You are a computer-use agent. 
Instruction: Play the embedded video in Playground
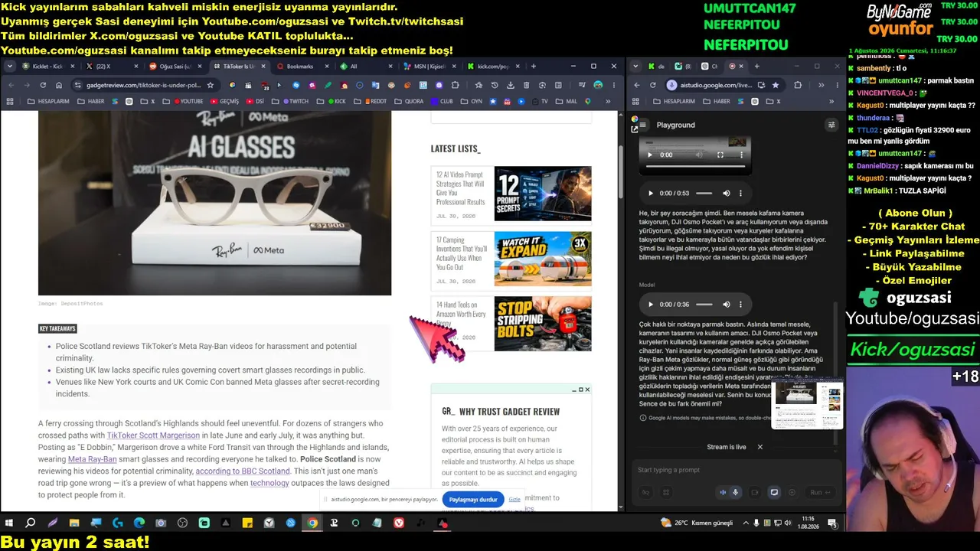tap(651, 155)
